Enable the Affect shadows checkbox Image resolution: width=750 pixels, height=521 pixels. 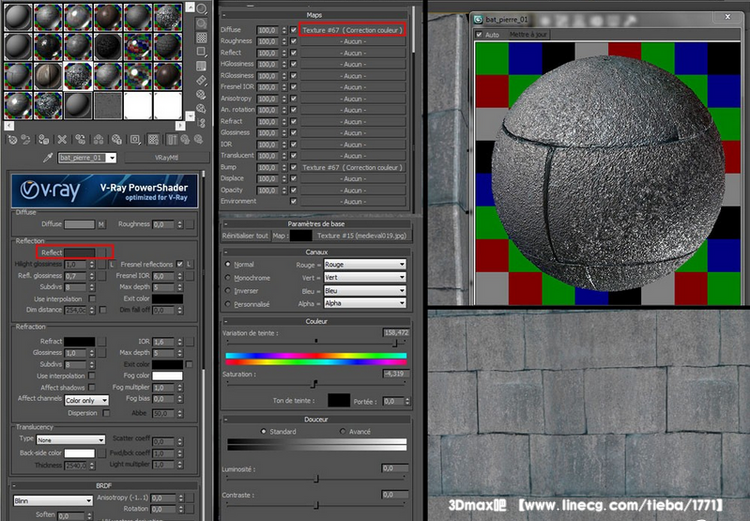[92, 387]
